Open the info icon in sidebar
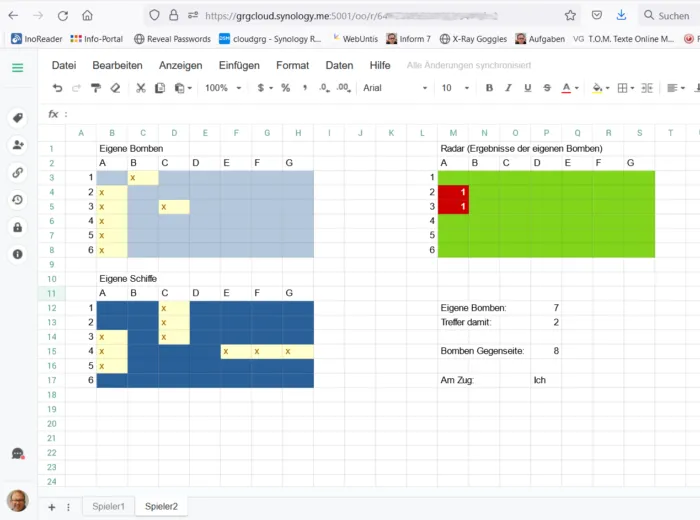Image resolution: width=700 pixels, height=520 pixels. tap(18, 254)
